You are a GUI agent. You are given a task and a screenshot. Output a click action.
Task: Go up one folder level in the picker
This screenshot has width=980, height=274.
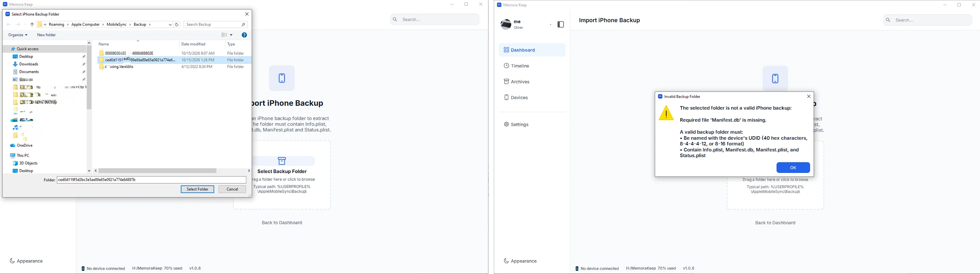point(32,25)
